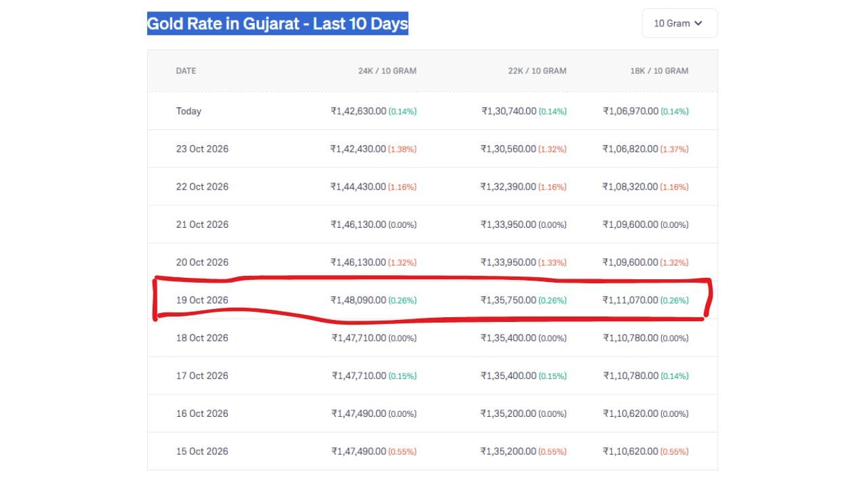Image resolution: width=868 pixels, height=488 pixels.
Task: Select 18K price ₹1,10,780.00 for 18 Oct
Action: [631, 338]
